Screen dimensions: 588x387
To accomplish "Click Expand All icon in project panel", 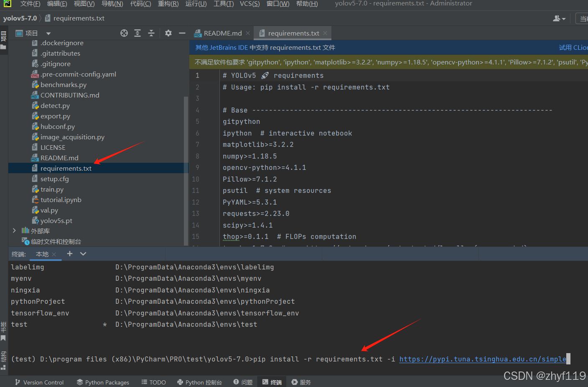I will pos(137,33).
